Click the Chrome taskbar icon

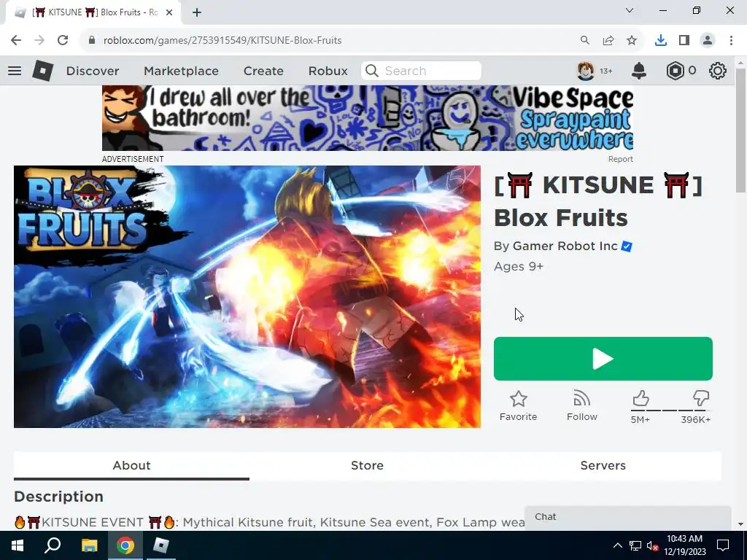125,545
